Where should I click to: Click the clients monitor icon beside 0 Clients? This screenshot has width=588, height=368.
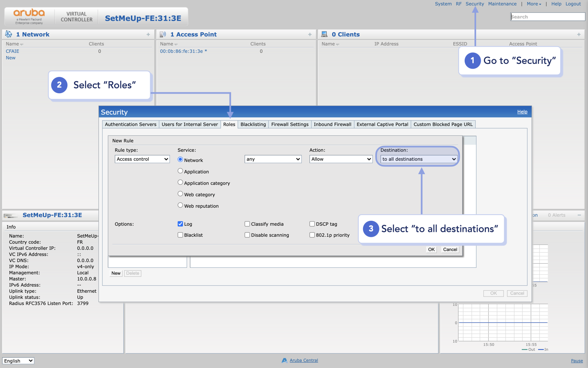point(325,34)
